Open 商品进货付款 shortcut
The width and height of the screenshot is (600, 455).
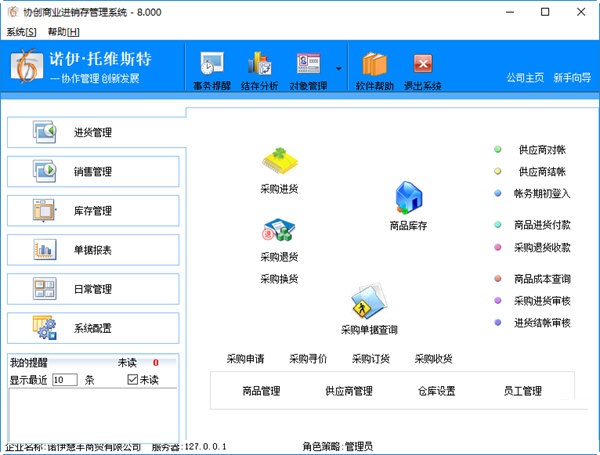(542, 225)
